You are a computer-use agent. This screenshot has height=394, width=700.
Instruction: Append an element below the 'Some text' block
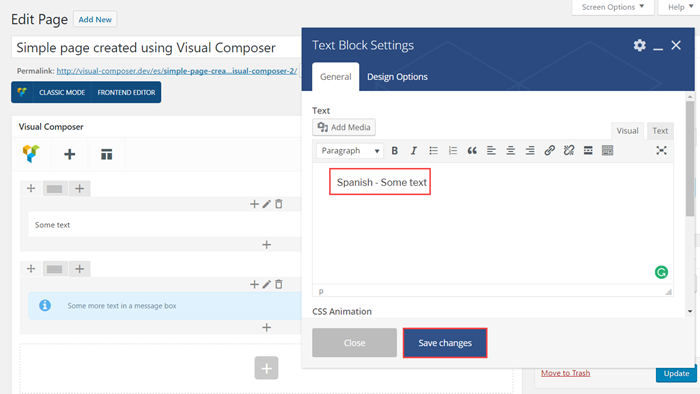tap(267, 245)
